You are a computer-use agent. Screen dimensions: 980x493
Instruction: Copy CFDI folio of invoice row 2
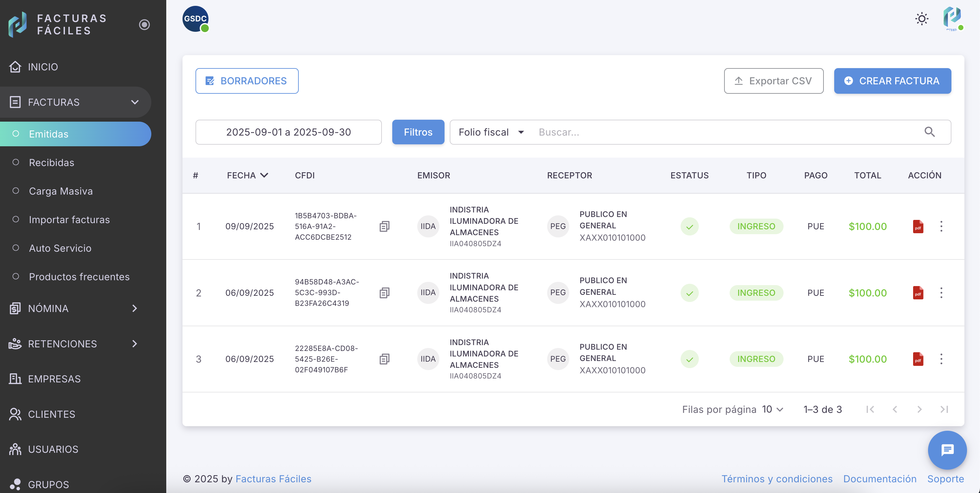(x=384, y=293)
